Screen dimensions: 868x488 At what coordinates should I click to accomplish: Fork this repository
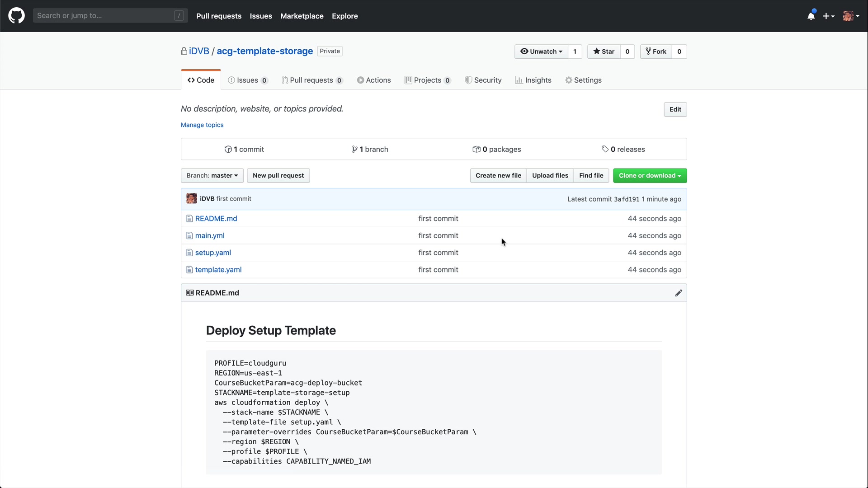656,52
